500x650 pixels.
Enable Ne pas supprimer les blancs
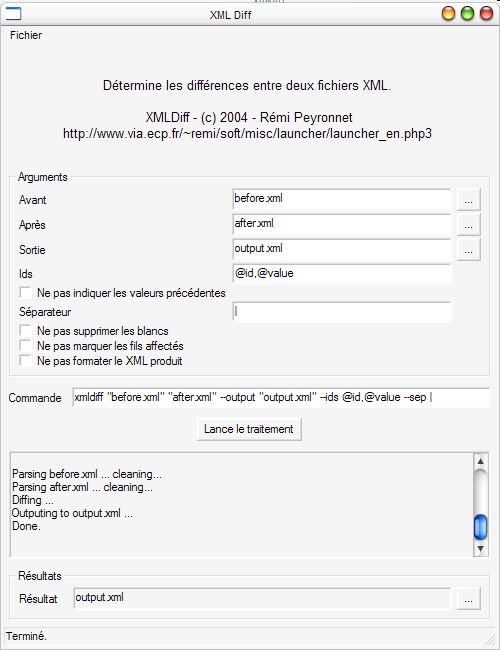pyautogui.click(x=25, y=331)
